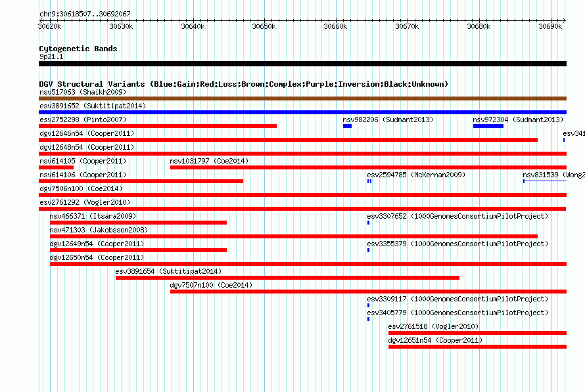Open variant label dgv7506n100 (Coe2014)
This screenshot has width=585, height=392.
coord(81,188)
